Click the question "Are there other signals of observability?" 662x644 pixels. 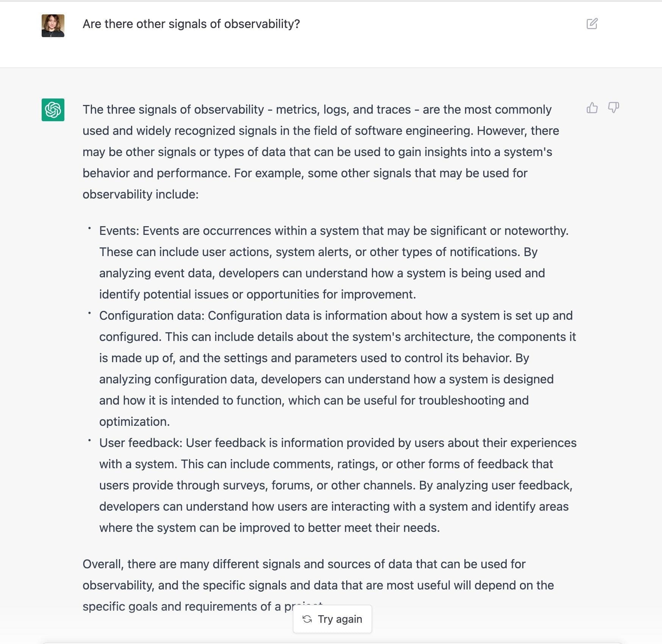(x=191, y=24)
